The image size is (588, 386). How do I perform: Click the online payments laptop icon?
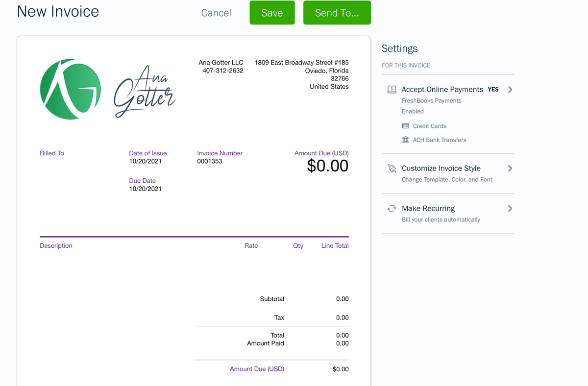pos(392,90)
